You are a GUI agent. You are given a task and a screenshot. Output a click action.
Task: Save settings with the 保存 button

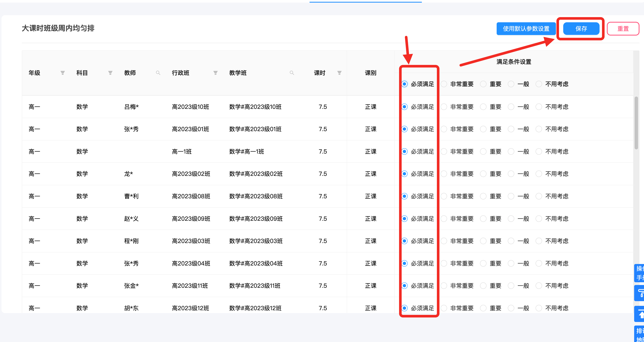pos(581,29)
